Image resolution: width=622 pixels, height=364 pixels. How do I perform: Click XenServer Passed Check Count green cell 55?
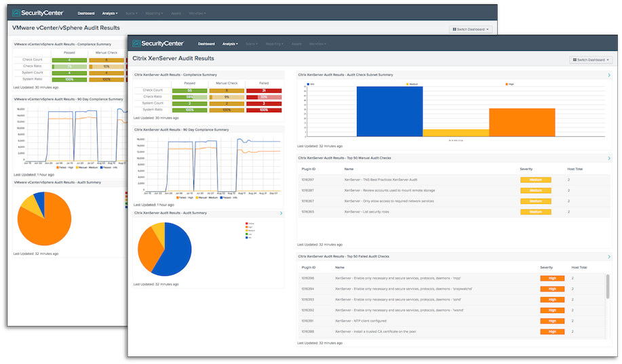pos(190,91)
